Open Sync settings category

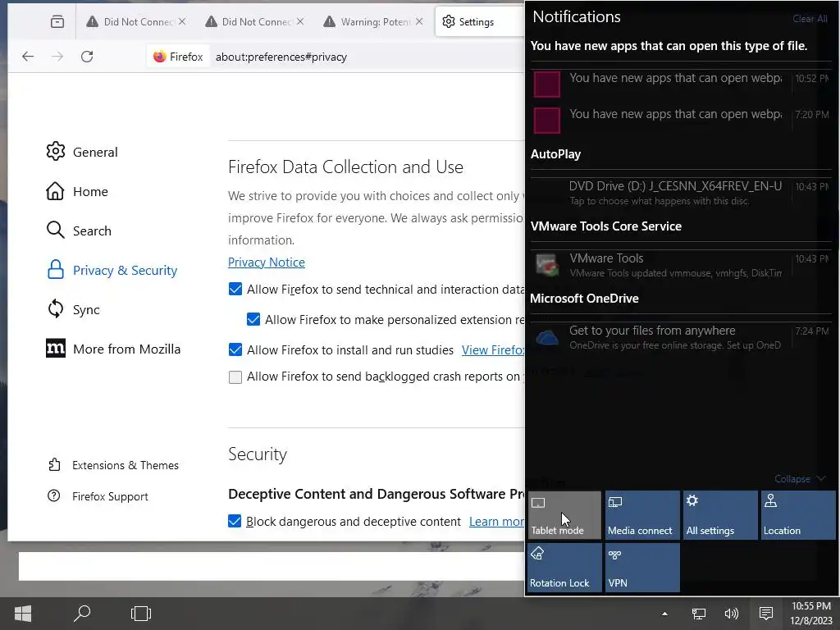[x=72, y=309]
